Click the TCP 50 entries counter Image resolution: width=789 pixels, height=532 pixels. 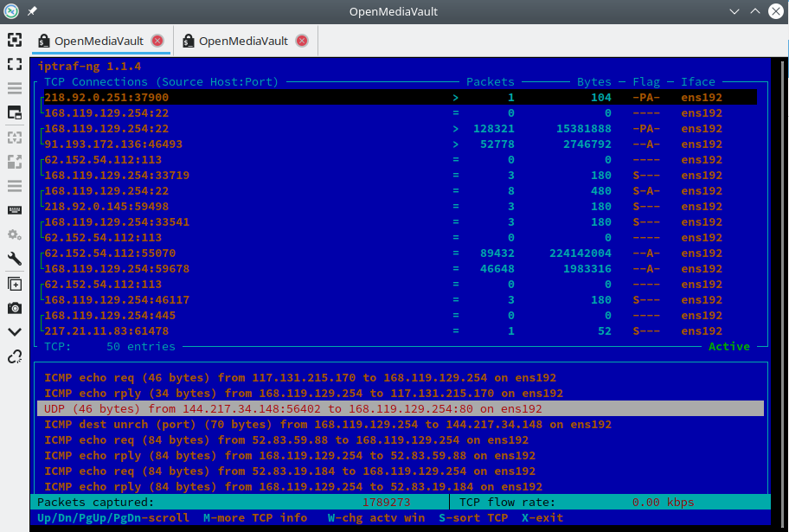click(110, 346)
